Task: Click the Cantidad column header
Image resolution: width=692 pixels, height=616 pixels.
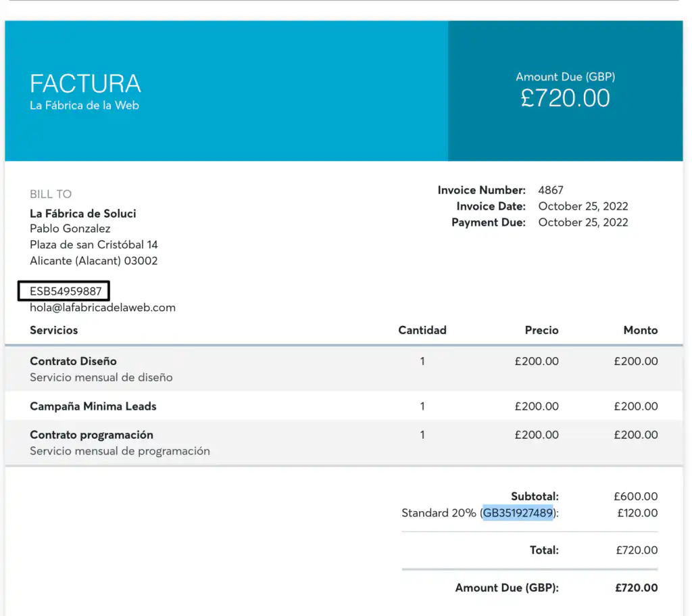Action: pos(422,330)
